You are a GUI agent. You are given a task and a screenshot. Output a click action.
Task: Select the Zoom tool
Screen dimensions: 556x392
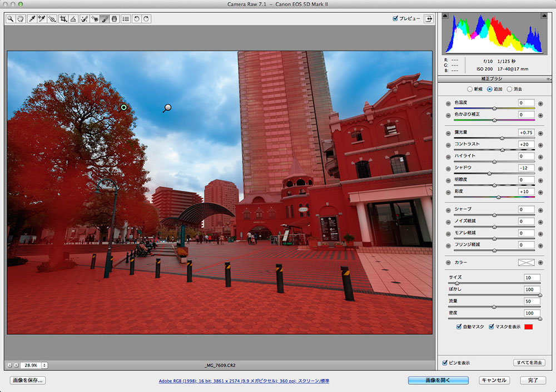click(x=10, y=19)
